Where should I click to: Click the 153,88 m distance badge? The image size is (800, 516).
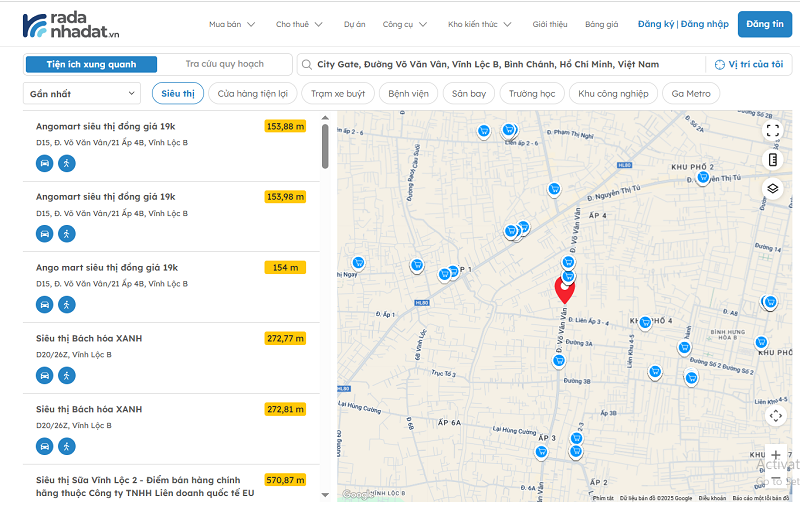click(285, 126)
